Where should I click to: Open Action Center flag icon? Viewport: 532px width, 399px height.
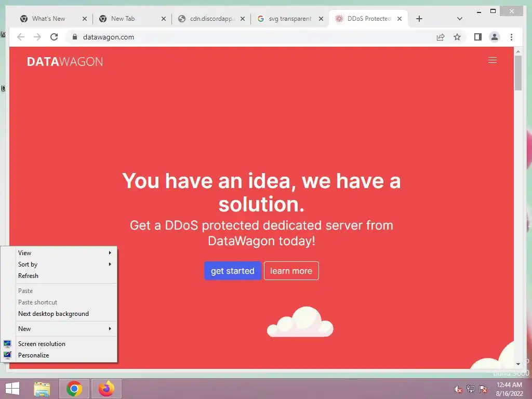coord(483,389)
